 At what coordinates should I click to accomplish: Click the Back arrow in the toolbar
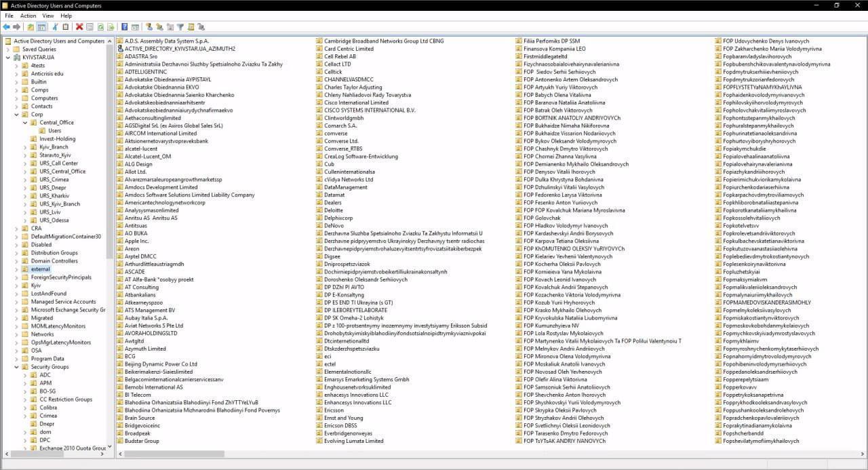[x=7, y=27]
